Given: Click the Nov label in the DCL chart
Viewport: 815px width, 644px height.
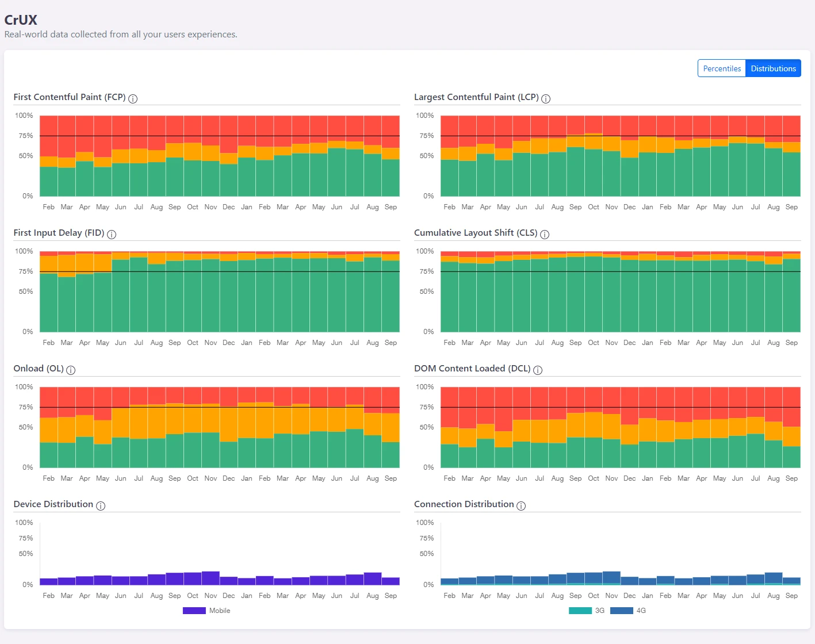Looking at the screenshot, I should pos(611,478).
